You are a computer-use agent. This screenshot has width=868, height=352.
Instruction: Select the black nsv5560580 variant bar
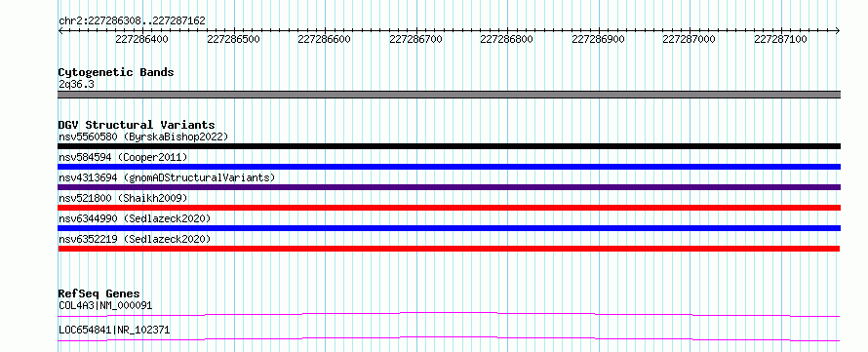click(x=450, y=146)
